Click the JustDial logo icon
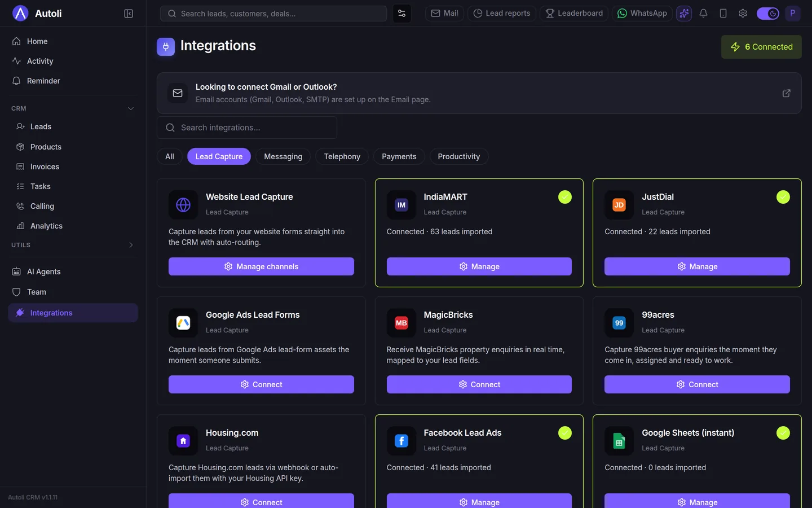812x508 pixels. click(619, 205)
